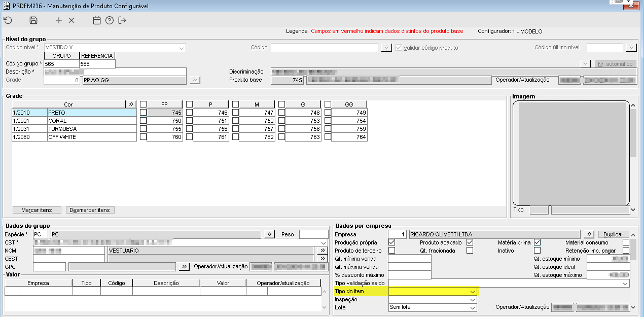Enable the Material consumo checkbox
This screenshot has width=644, height=317.
click(x=626, y=242)
